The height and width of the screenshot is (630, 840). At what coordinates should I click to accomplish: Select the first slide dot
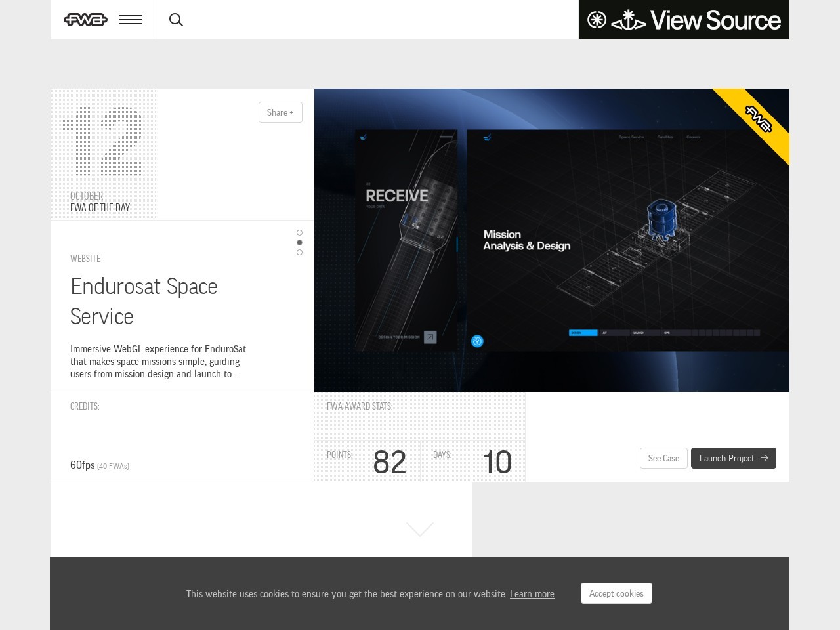(x=299, y=232)
